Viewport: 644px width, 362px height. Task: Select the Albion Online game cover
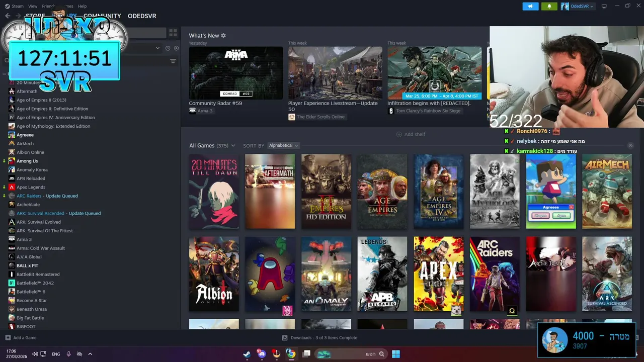(214, 274)
